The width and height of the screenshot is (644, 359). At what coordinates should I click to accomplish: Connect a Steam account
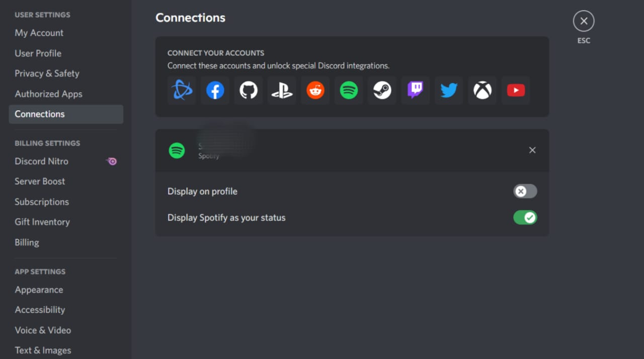(382, 91)
